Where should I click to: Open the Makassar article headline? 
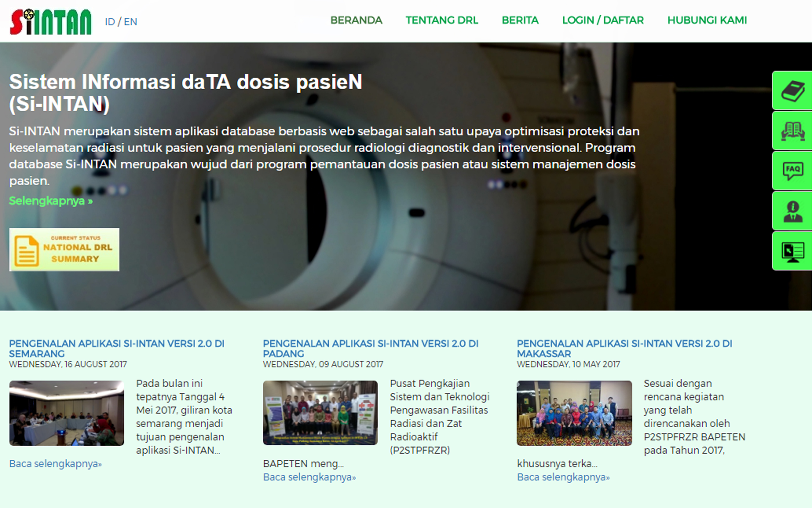[x=624, y=348]
